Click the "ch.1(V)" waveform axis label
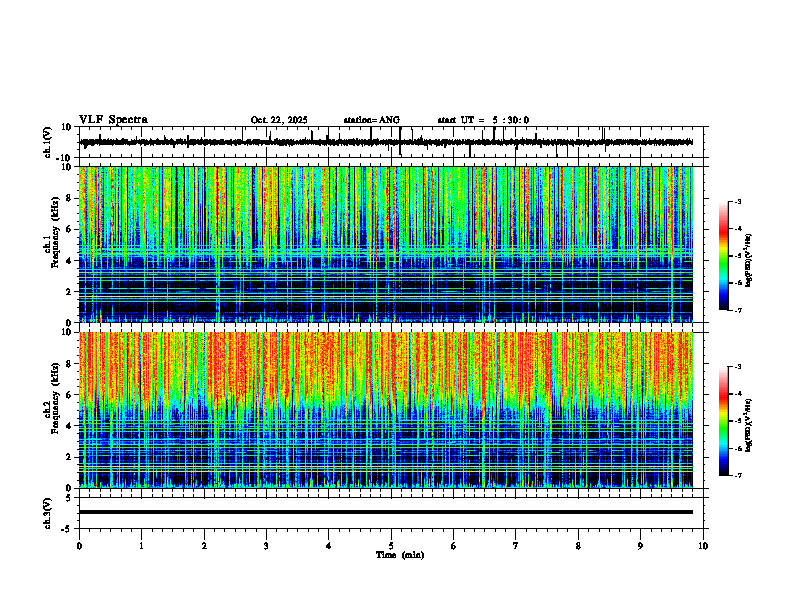Image resolution: width=792 pixels, height=612 pixels. [47, 142]
